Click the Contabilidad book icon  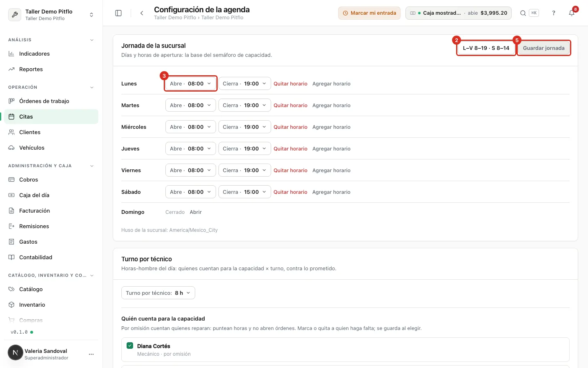[x=11, y=257]
